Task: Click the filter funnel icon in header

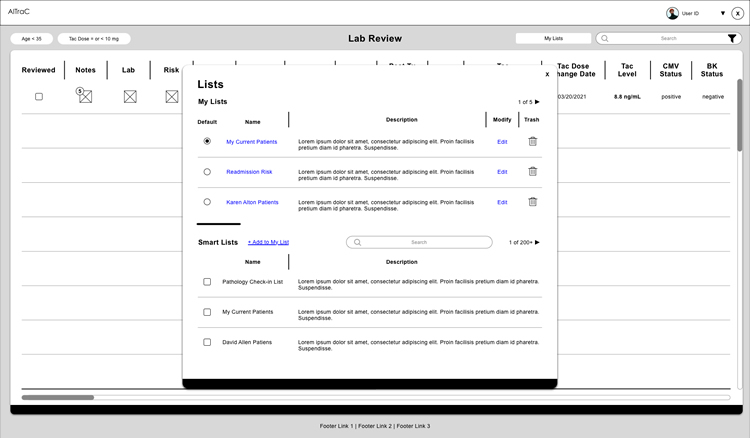Action: click(x=732, y=38)
